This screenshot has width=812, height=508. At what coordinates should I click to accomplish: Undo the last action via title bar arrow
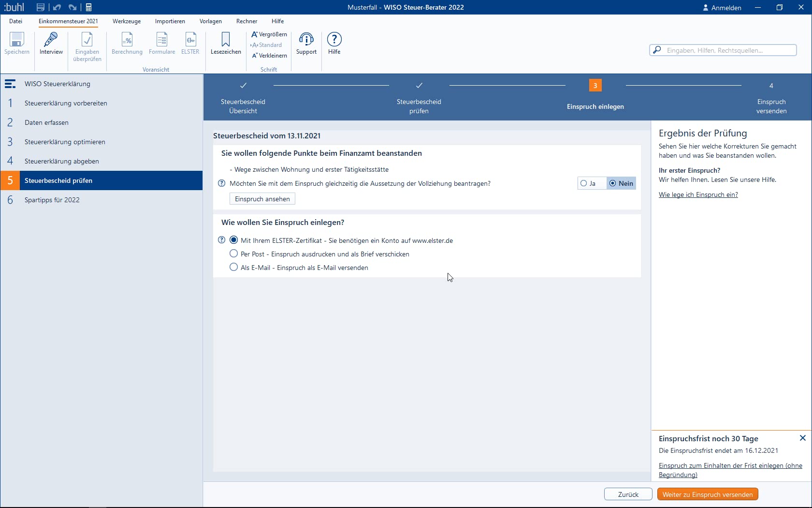tap(57, 7)
